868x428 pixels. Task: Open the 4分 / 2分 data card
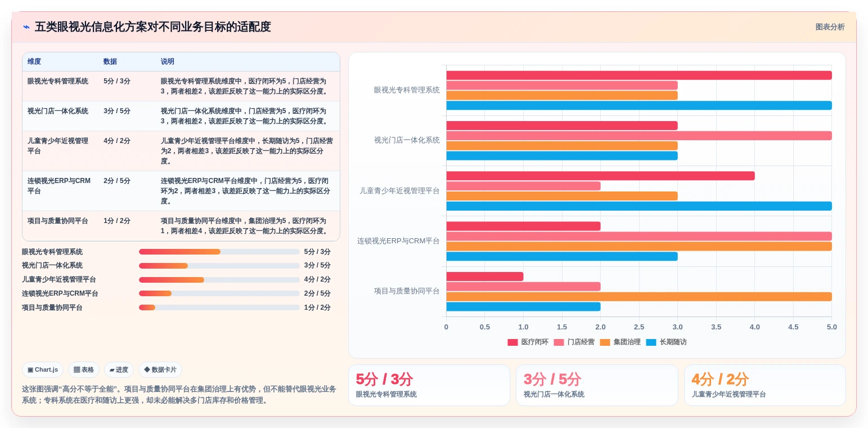click(764, 385)
